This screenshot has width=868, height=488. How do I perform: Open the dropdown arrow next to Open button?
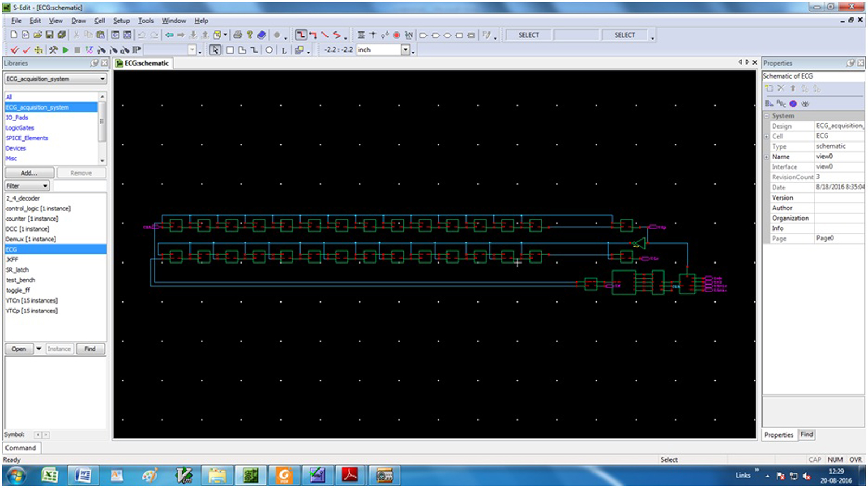(x=39, y=349)
